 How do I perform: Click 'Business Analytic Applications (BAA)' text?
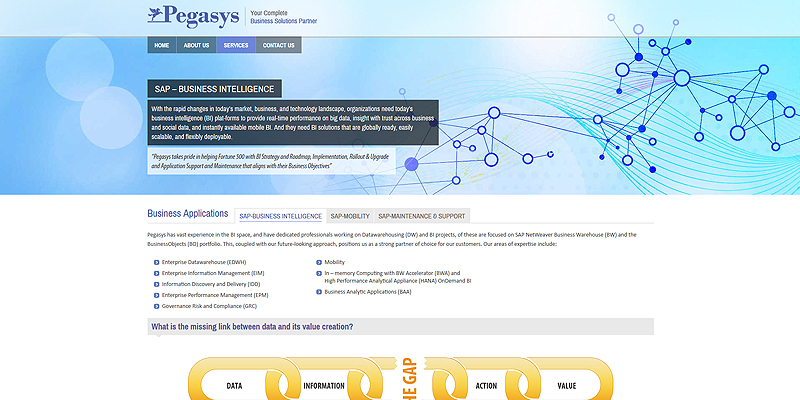click(368, 292)
